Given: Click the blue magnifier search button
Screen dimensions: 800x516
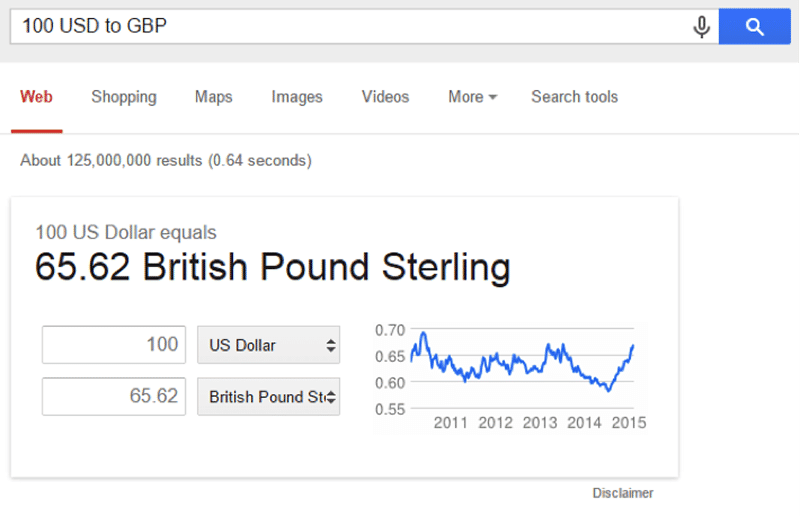Looking at the screenshot, I should click(x=755, y=26).
